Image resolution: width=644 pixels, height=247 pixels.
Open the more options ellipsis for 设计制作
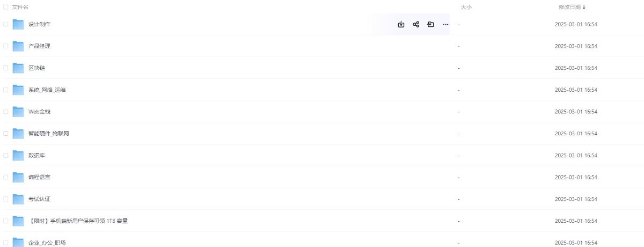tap(445, 24)
